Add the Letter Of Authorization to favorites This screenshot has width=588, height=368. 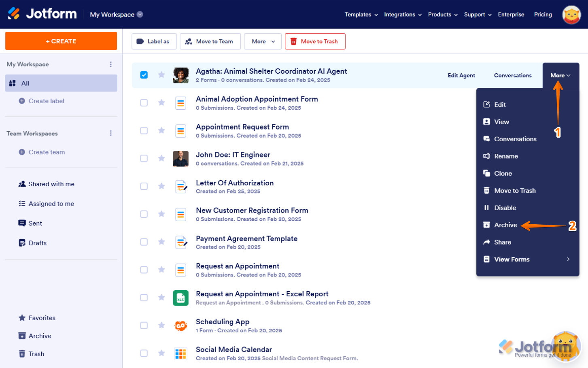pyautogui.click(x=161, y=186)
